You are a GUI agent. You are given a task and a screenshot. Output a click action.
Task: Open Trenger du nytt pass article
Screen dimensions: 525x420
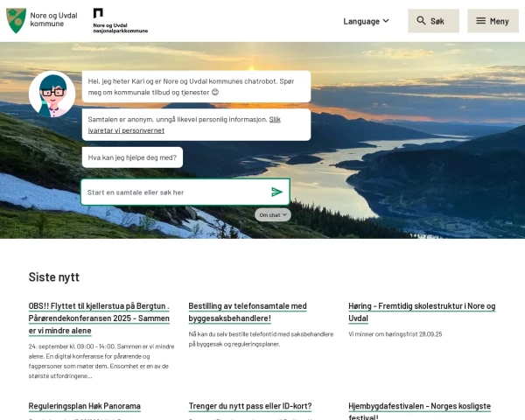point(250,406)
